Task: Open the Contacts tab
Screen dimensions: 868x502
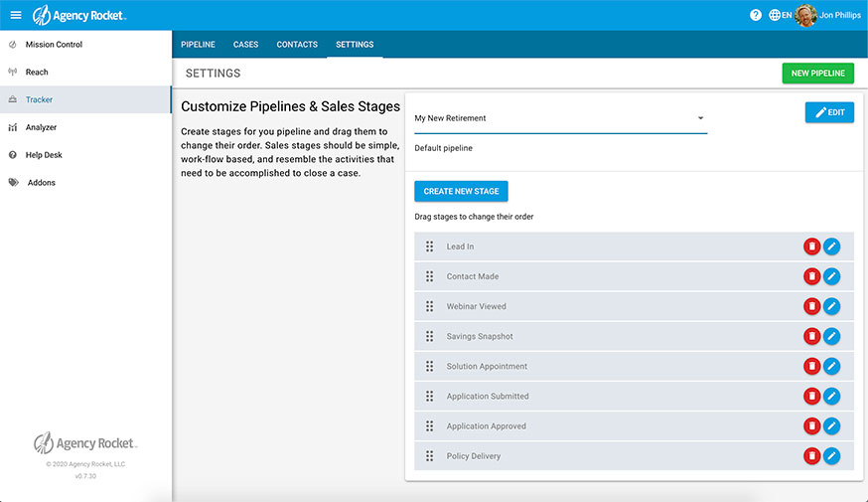Action: 297,45
